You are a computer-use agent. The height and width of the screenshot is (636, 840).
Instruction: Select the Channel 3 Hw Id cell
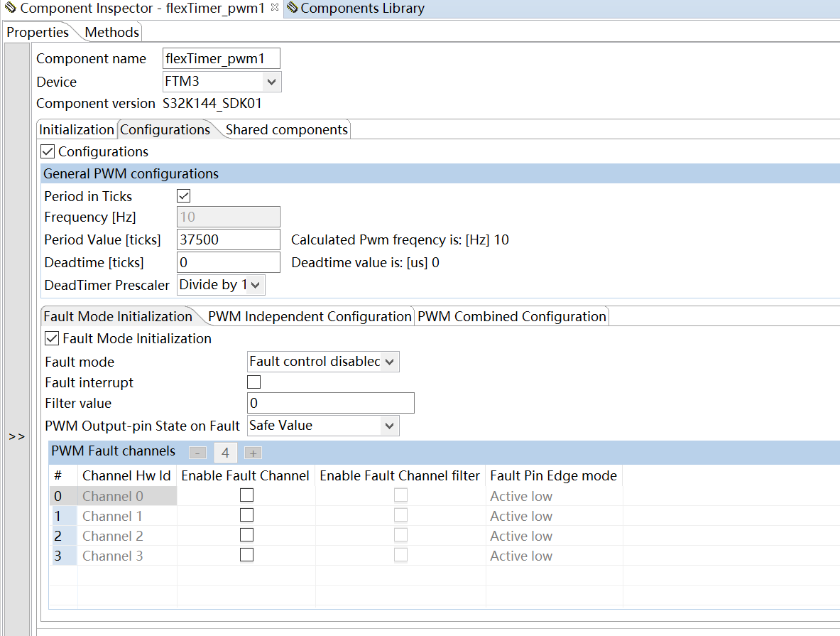click(127, 556)
